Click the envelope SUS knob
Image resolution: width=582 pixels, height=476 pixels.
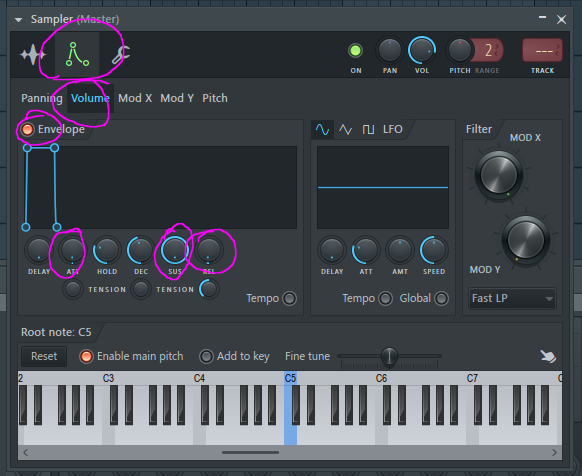tap(175, 250)
